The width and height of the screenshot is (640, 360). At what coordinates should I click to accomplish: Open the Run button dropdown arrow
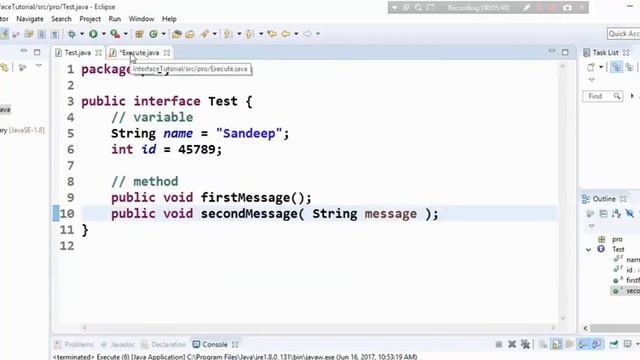pos(104,34)
